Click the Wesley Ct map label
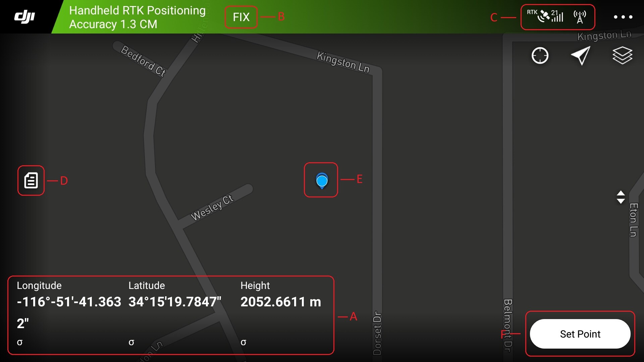644x362 pixels. coord(212,208)
